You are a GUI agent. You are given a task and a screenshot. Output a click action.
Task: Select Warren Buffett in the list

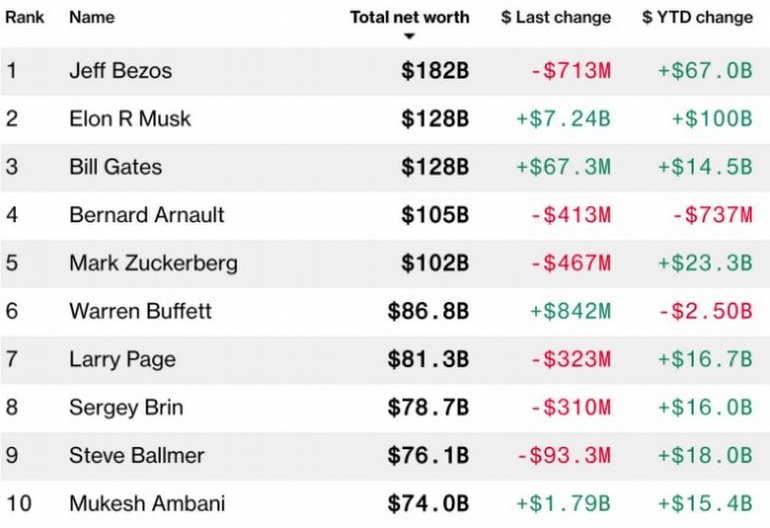point(140,311)
